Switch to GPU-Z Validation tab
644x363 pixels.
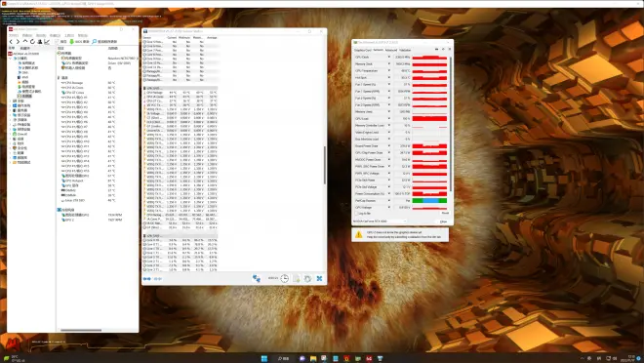[405, 50]
